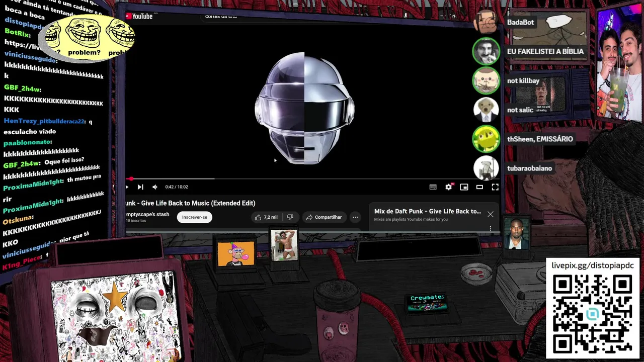Dislike the video
The width and height of the screenshot is (644, 362).
290,217
